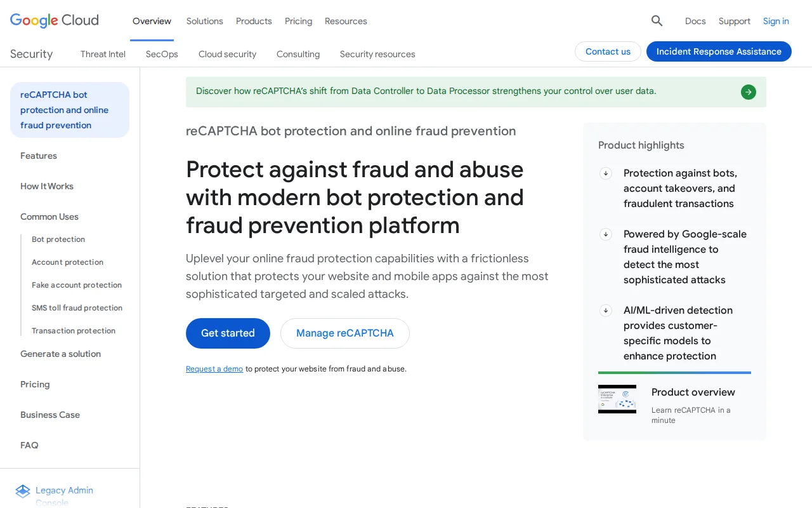Screen dimensions: 812x508
Task: Open the Cloud security menu item
Action: 227,54
